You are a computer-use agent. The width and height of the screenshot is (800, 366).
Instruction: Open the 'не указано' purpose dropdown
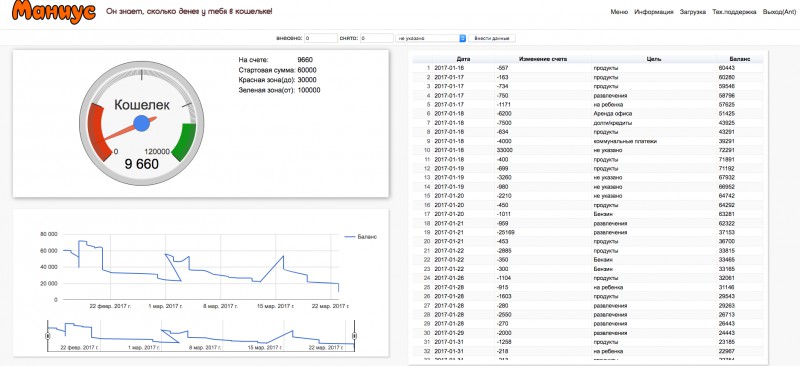[431, 38]
